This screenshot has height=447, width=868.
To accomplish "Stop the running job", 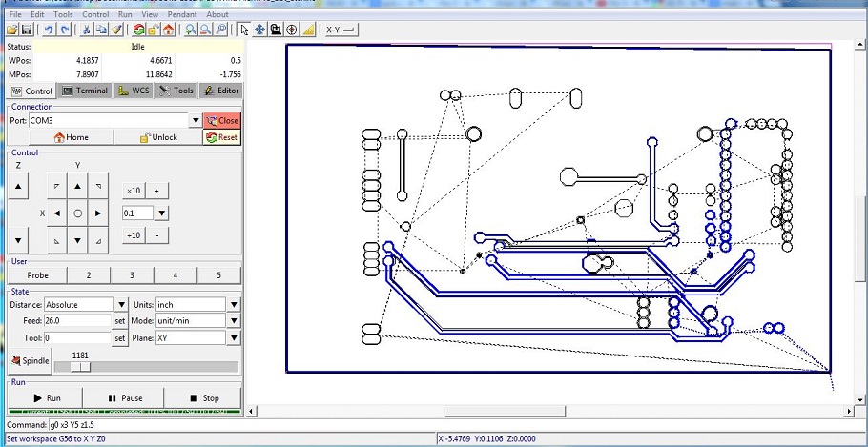I will (203, 397).
